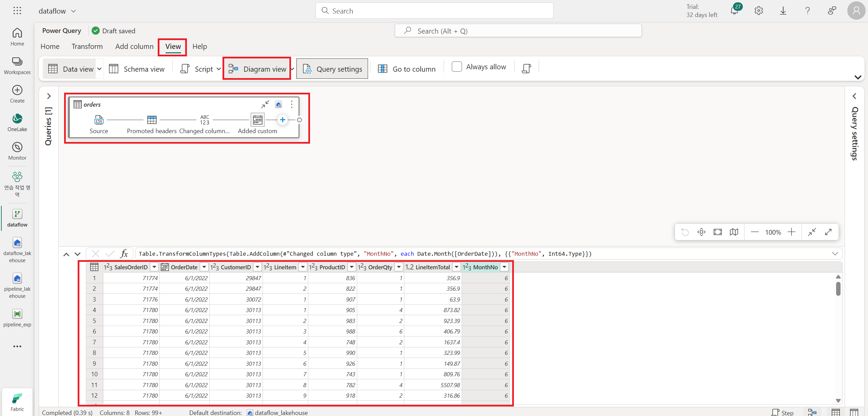This screenshot has height=416, width=868.
Task: Expand the Queries pane chevron
Action: click(49, 96)
